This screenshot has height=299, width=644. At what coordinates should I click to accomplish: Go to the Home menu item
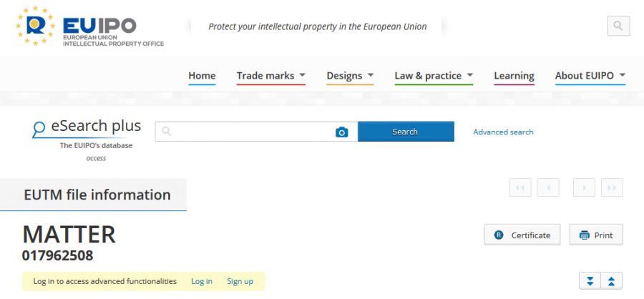[202, 76]
